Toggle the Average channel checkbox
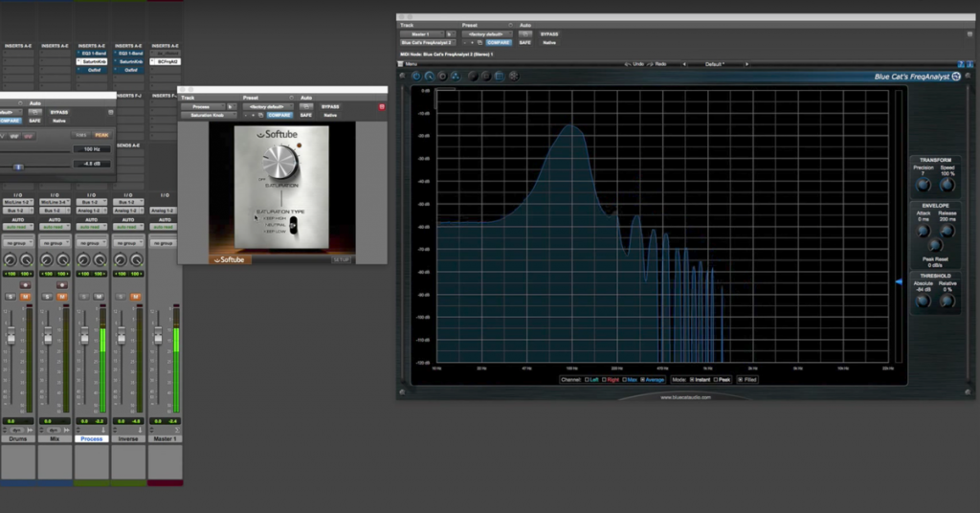Viewport: 980px width, 513px height. click(x=642, y=379)
